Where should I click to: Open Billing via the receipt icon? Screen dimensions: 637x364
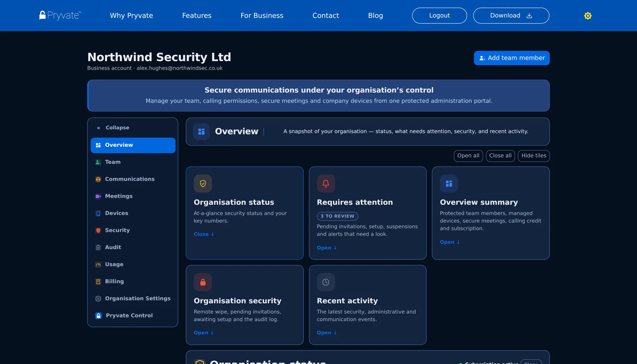pyautogui.click(x=98, y=282)
